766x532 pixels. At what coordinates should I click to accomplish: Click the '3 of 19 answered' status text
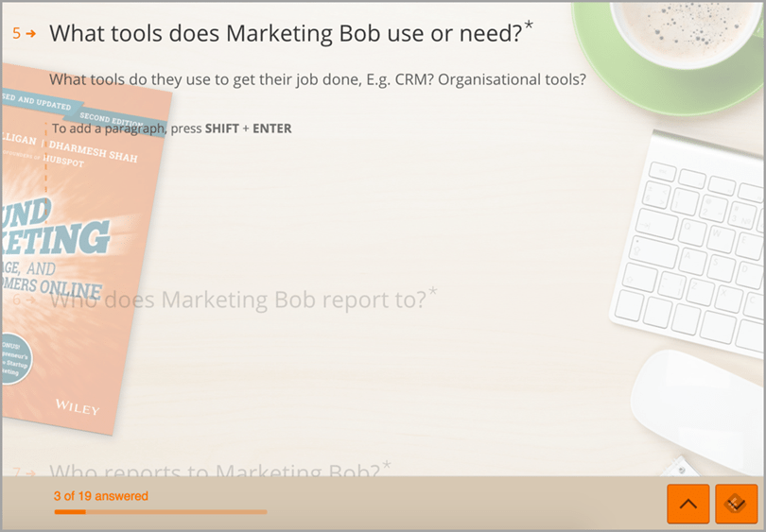pyautogui.click(x=101, y=496)
